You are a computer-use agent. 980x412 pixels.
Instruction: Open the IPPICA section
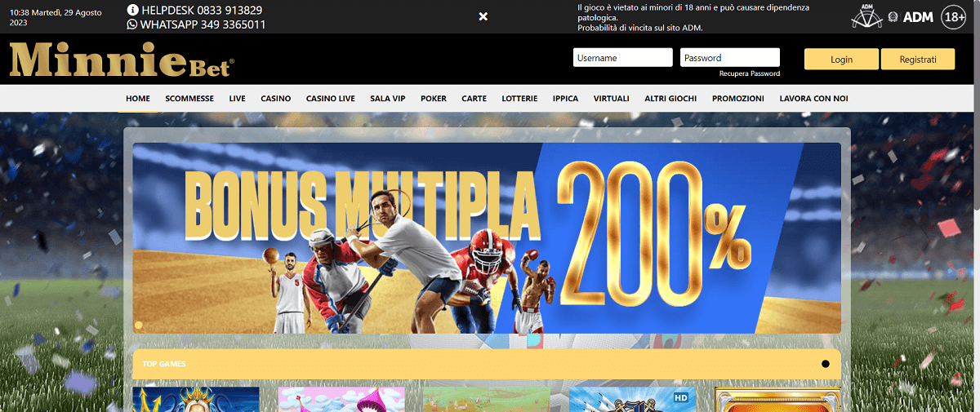pos(565,98)
